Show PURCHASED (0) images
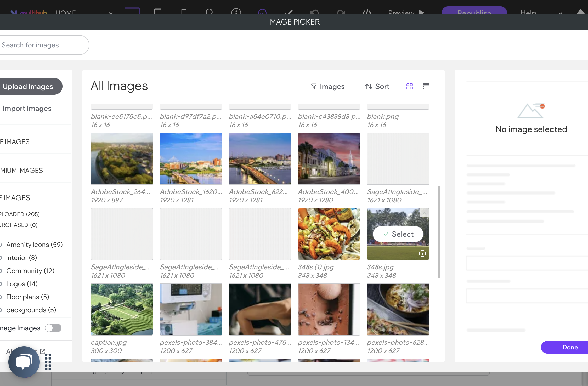 (19, 225)
